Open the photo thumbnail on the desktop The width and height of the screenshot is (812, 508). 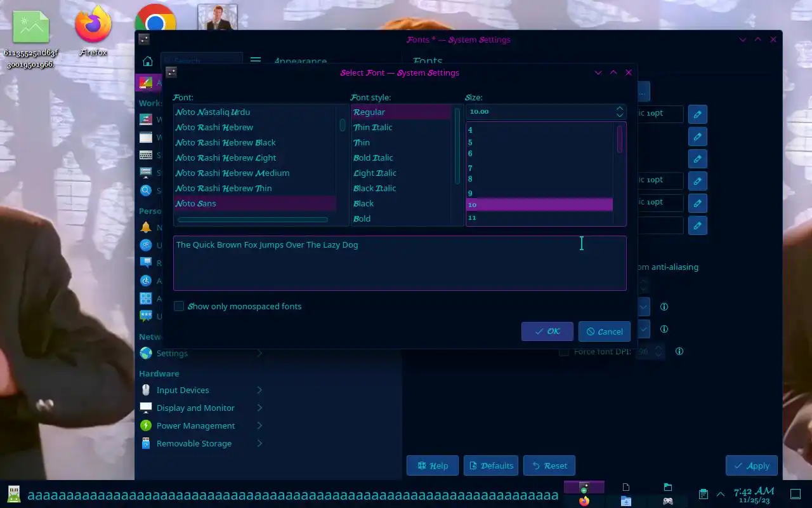[218, 17]
